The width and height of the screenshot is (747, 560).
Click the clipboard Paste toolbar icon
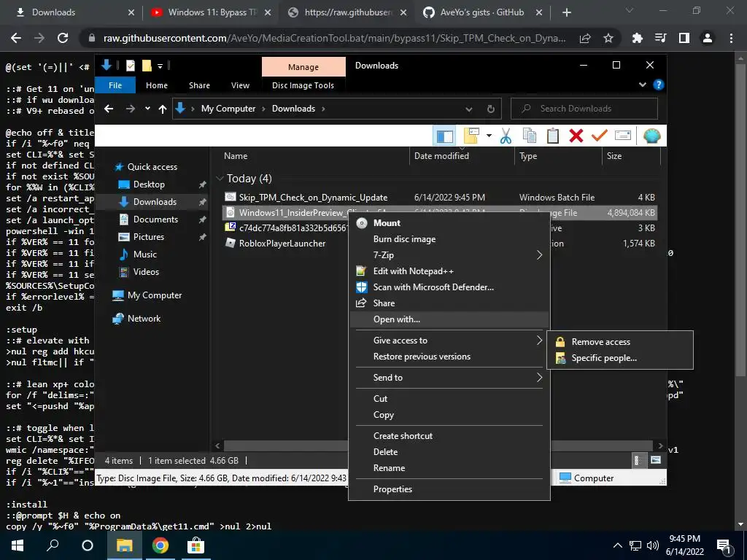pyautogui.click(x=553, y=136)
